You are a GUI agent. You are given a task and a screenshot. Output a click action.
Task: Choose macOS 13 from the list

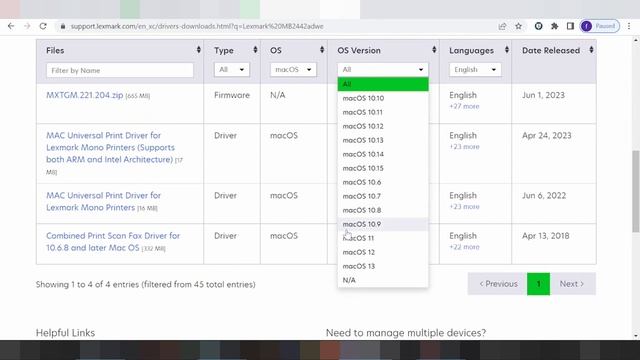383,266
